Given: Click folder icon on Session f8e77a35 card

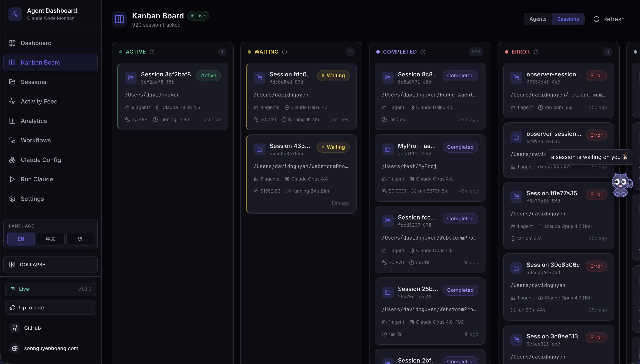Looking at the screenshot, I should 516,197.
